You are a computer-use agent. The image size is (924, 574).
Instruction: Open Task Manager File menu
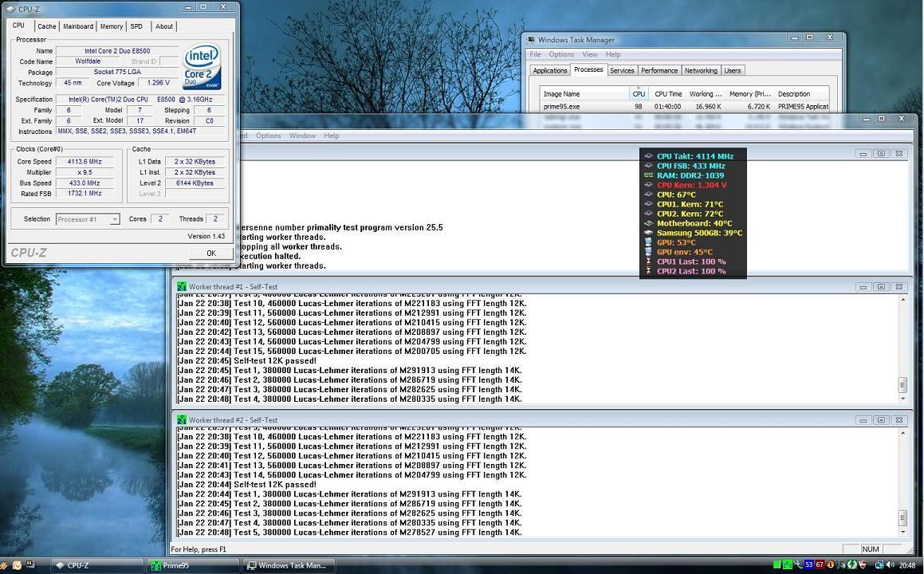pyautogui.click(x=535, y=54)
